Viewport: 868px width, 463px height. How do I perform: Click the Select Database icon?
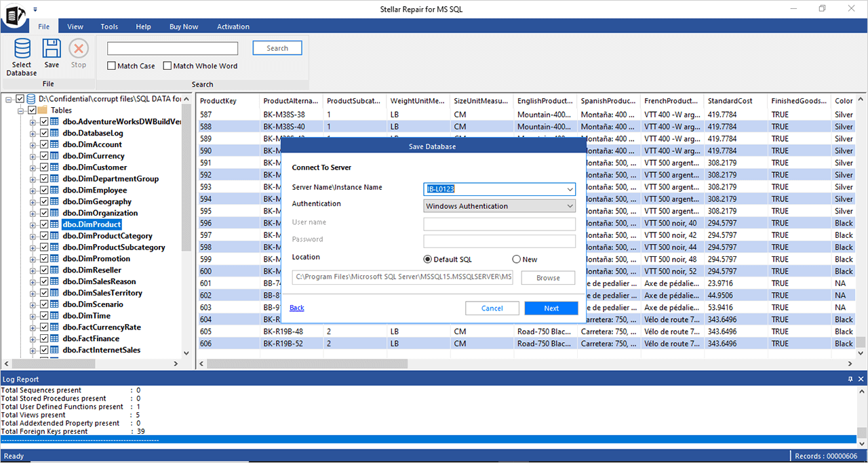tap(22, 49)
